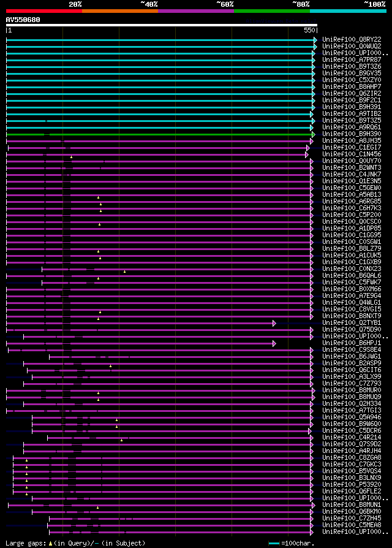Open hit UniRef100_Q0UY70

[x=352, y=161]
